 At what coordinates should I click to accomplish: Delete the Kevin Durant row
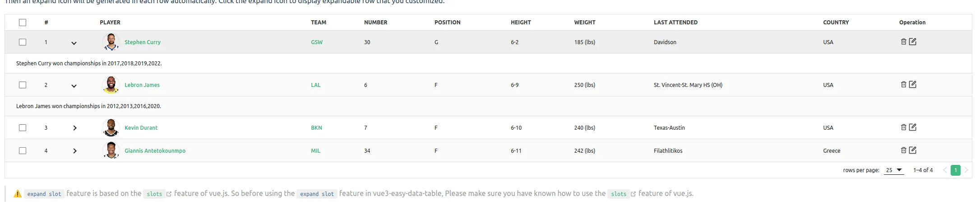[x=903, y=127]
